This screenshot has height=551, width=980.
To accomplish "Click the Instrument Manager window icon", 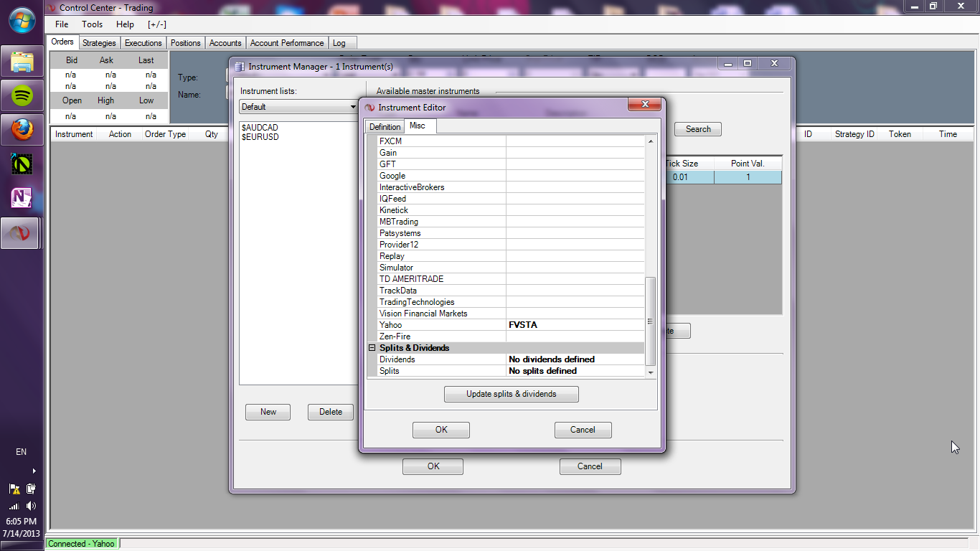I will [240, 67].
